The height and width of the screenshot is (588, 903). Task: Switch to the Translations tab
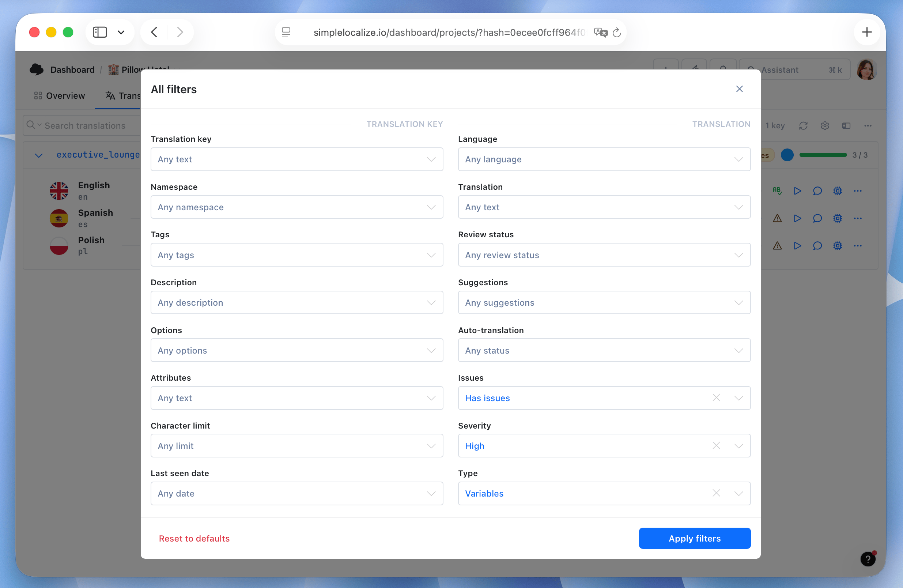click(x=122, y=96)
